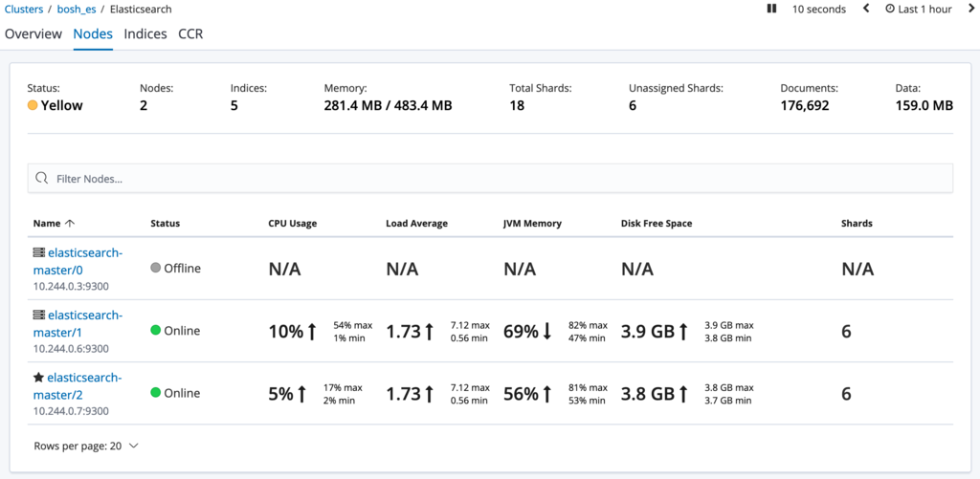Click the IP address 10.244.0.6:9300

71,348
